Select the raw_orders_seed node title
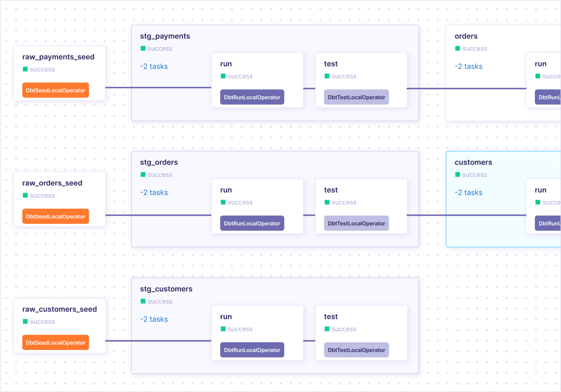This screenshot has width=561, height=392. (x=52, y=183)
